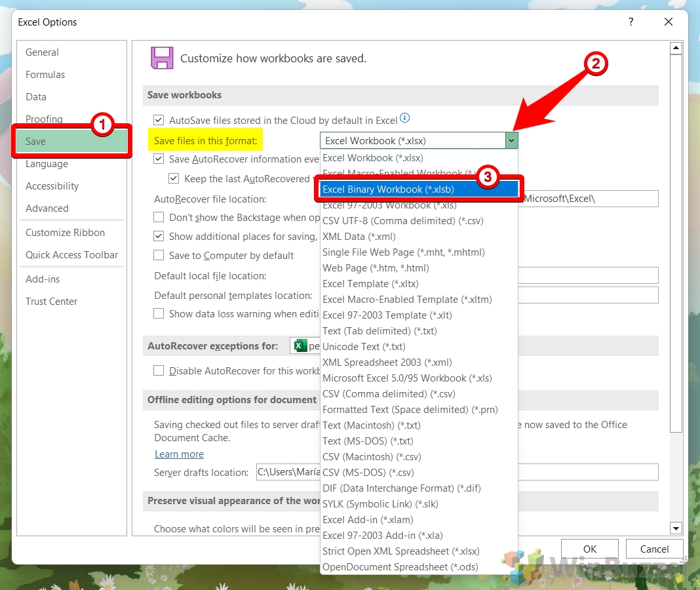Image resolution: width=700 pixels, height=590 pixels.
Task: Select Excel 97-2003 Add-in (*.xla)
Action: [419, 536]
